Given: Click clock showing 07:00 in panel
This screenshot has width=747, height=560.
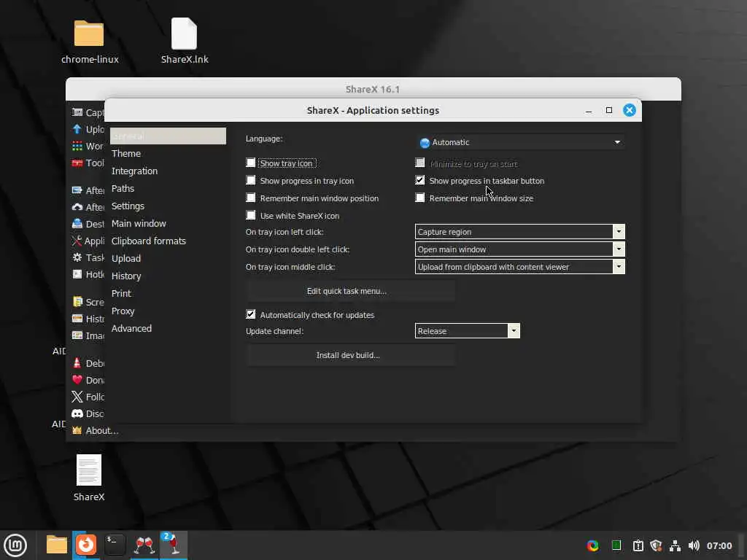Looking at the screenshot, I should point(719,545).
